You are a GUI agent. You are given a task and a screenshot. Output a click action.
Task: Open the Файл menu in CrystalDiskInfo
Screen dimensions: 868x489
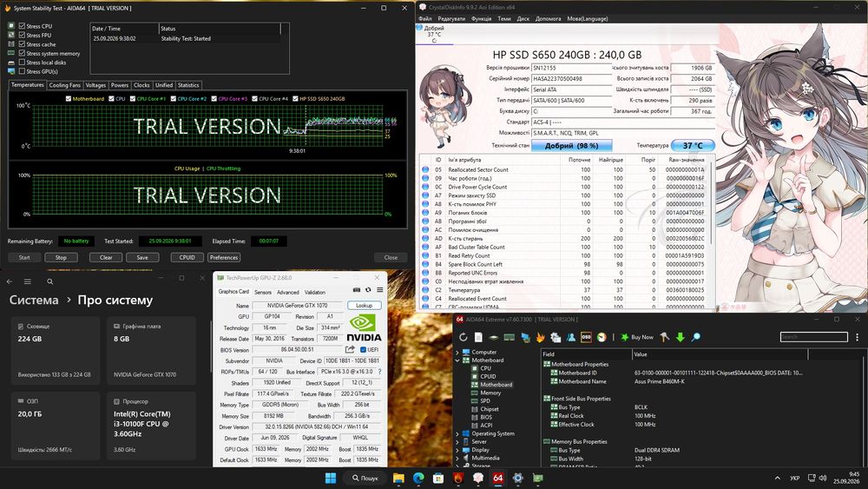coord(425,18)
